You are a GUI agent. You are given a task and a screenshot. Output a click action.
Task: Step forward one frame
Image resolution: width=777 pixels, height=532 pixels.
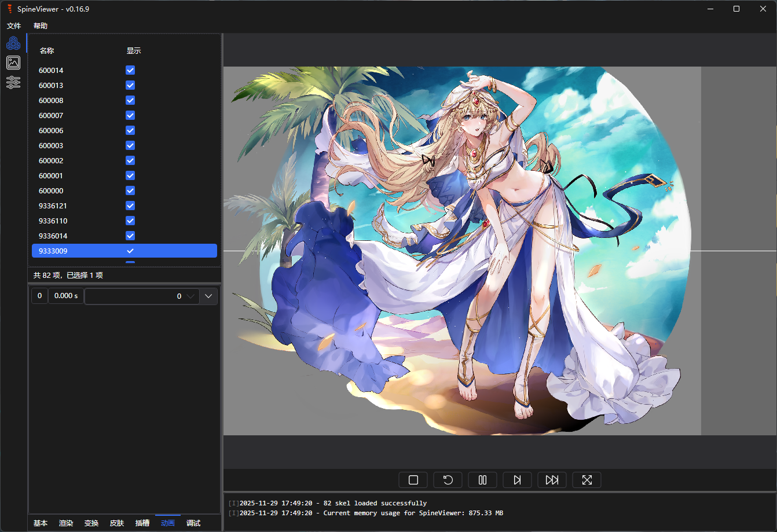coord(517,480)
